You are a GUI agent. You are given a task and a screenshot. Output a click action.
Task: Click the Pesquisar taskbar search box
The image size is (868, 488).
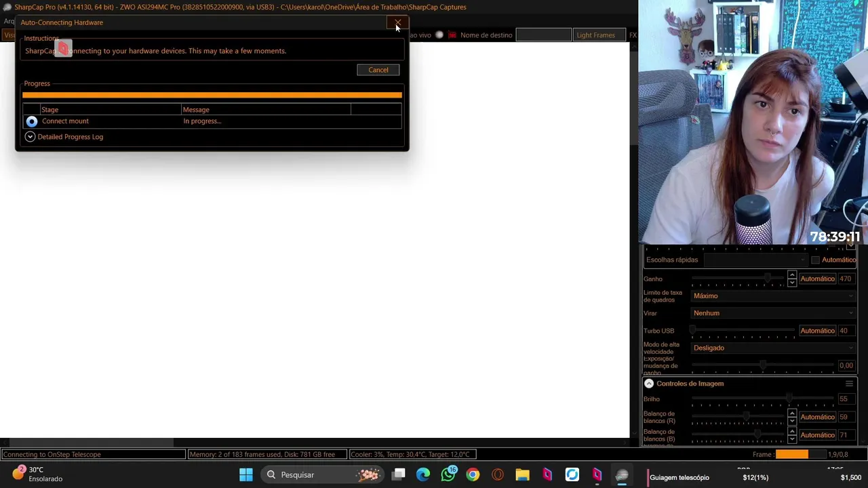click(x=322, y=475)
